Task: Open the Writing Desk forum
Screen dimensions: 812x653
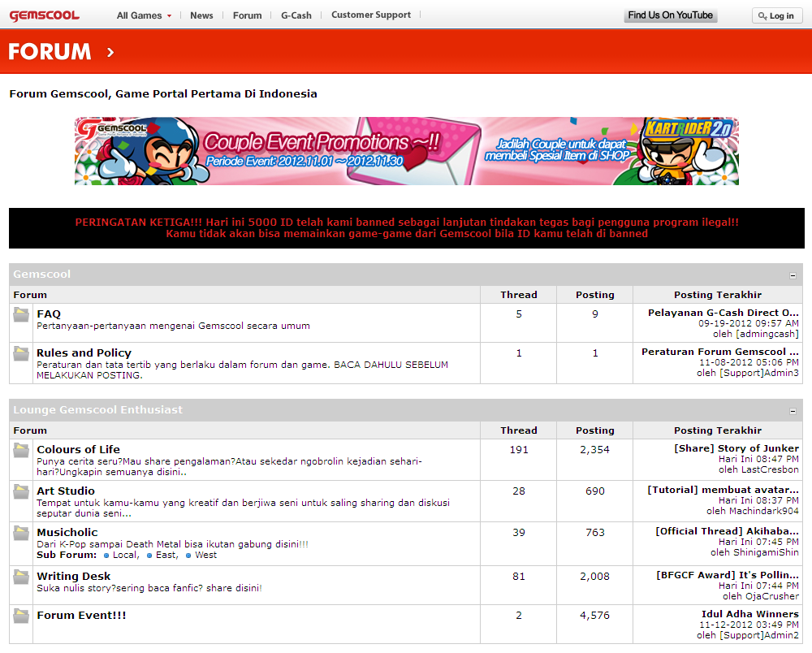Action: pos(74,576)
